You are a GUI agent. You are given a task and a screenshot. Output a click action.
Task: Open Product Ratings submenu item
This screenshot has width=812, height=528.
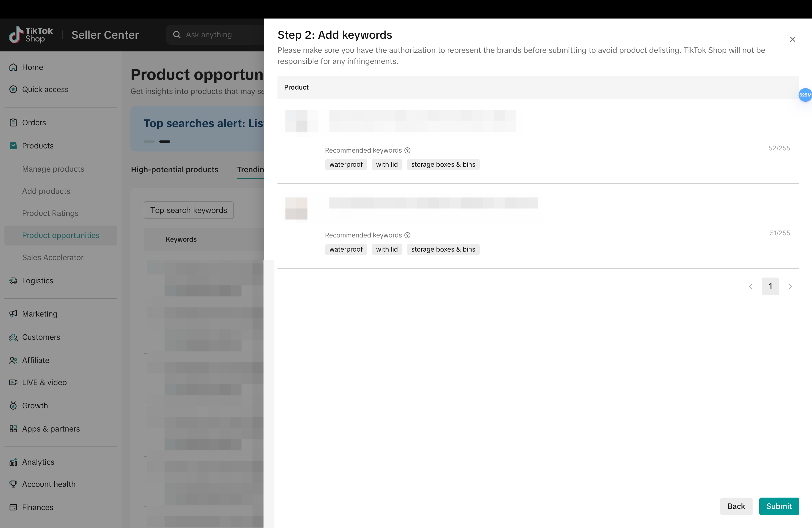point(50,213)
